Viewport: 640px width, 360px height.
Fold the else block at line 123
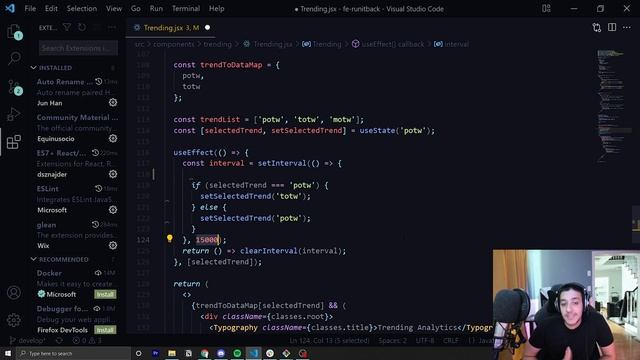coord(167,222)
